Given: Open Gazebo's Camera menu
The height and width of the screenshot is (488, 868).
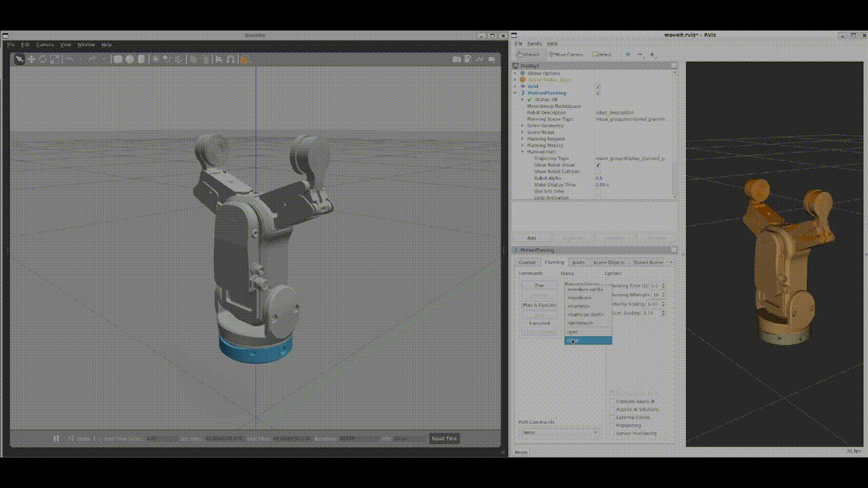Looking at the screenshot, I should (x=45, y=45).
